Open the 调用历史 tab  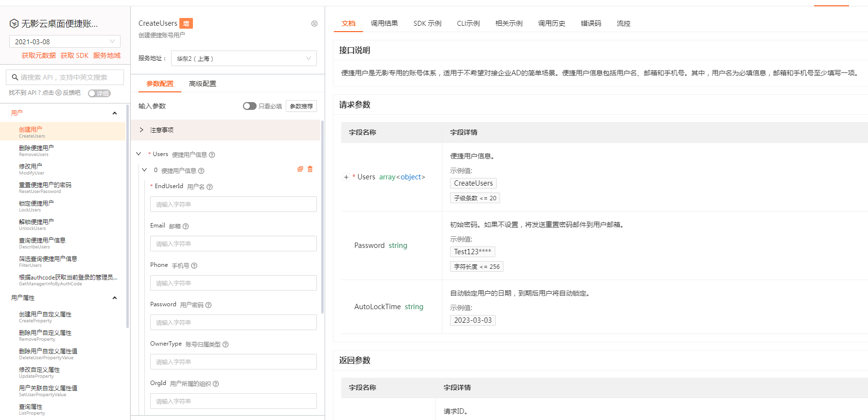click(x=552, y=23)
